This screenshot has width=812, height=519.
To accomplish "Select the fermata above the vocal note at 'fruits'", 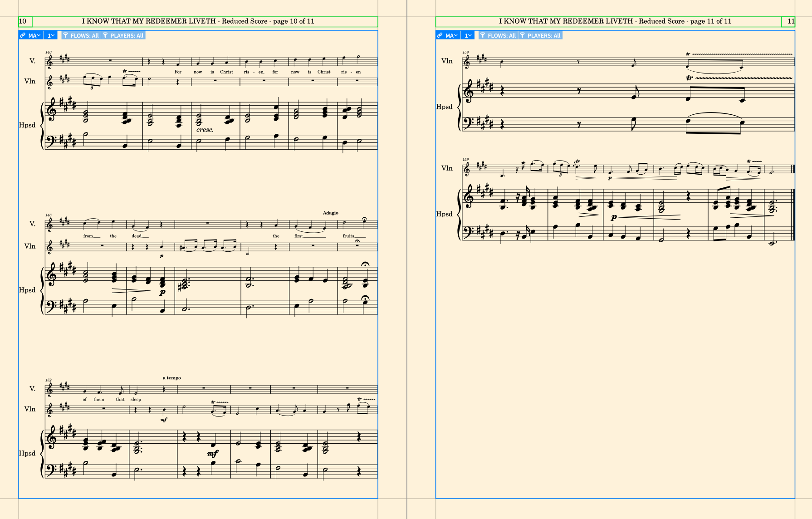I will point(365,220).
